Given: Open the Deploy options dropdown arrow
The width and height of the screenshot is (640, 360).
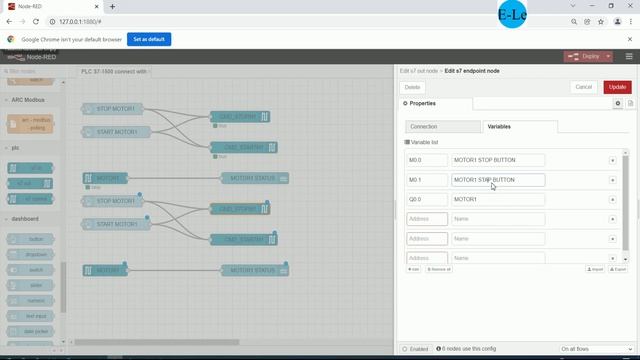Looking at the screenshot, I should click(608, 56).
